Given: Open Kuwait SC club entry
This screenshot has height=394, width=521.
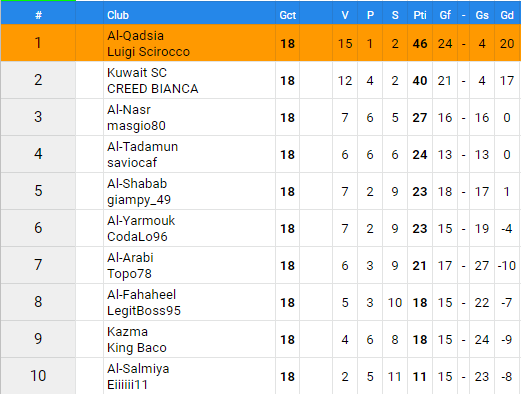Looking at the screenshot, I should (137, 73).
